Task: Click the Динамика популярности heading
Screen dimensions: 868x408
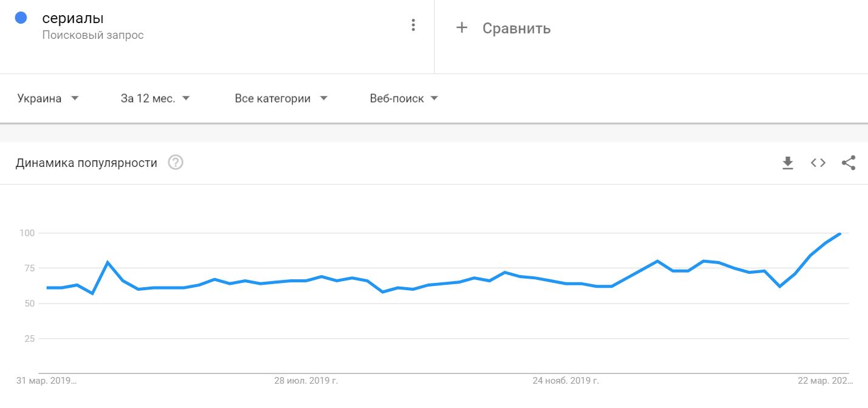Action: [86, 163]
